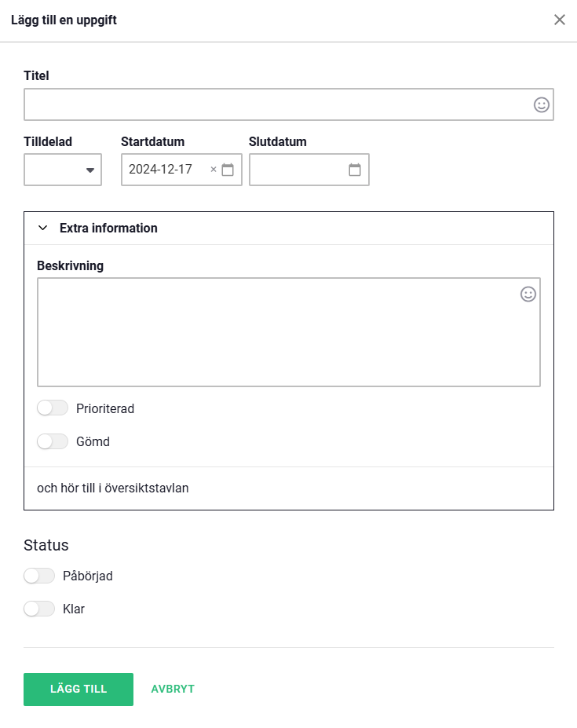
Task: Open emoji picker in Beskrivning field
Action: pyautogui.click(x=528, y=294)
